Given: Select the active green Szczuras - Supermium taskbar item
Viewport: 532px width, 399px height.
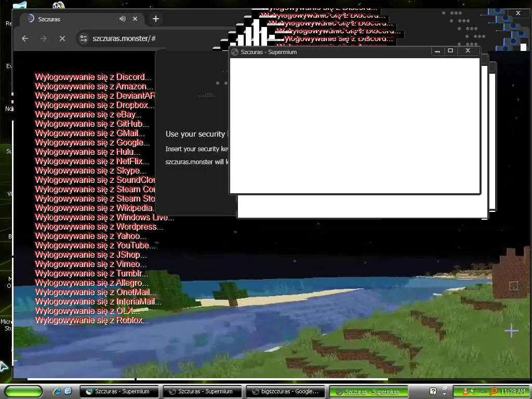Looking at the screenshot, I should 369,391.
